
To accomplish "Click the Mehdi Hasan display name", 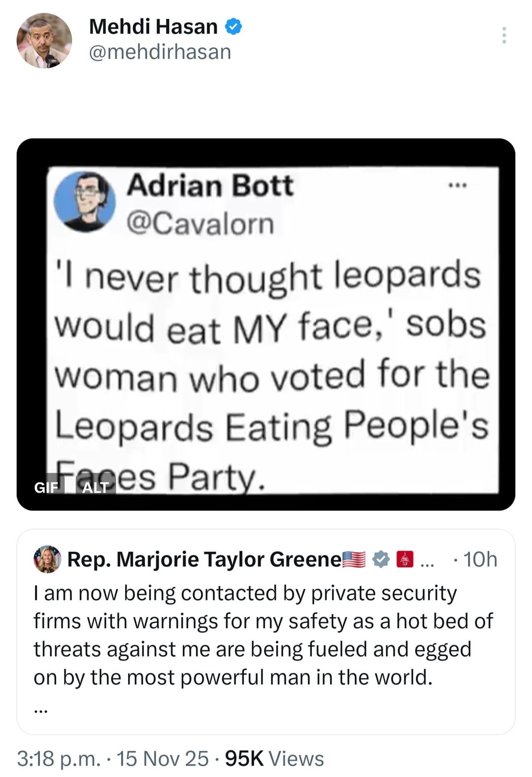I will pyautogui.click(x=153, y=27).
